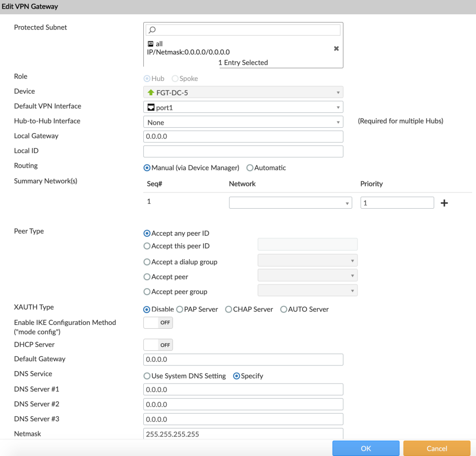Select Automatic routing
The image size is (476, 456).
tap(250, 167)
